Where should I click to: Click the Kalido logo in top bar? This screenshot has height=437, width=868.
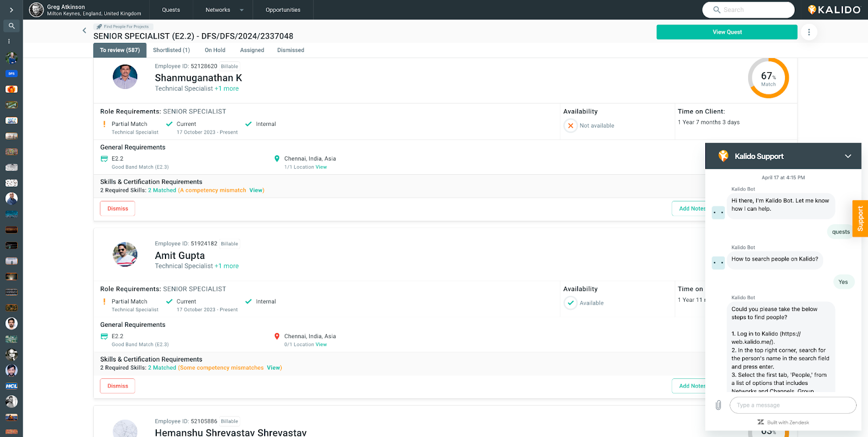coord(834,10)
